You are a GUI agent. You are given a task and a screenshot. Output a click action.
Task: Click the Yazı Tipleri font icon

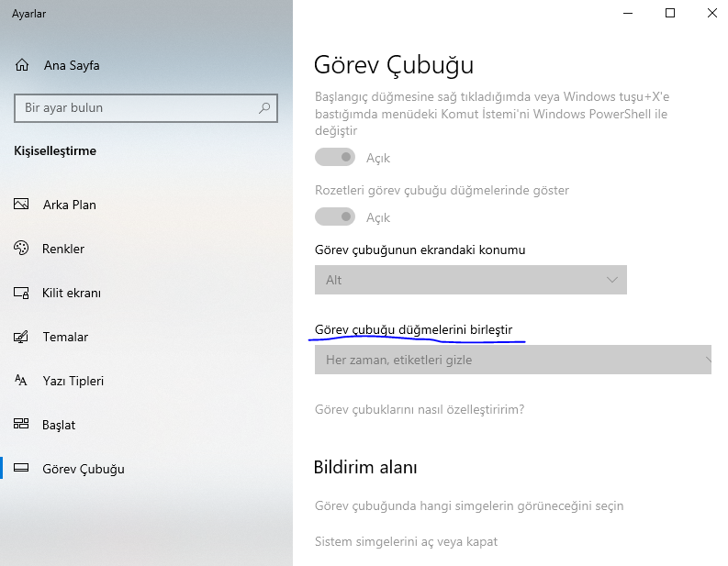click(x=21, y=381)
